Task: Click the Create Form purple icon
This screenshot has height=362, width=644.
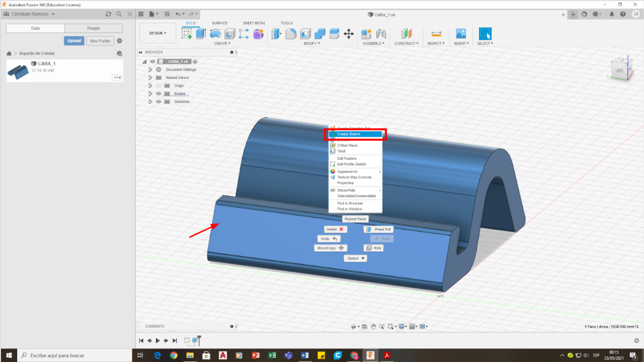Action: click(258, 33)
